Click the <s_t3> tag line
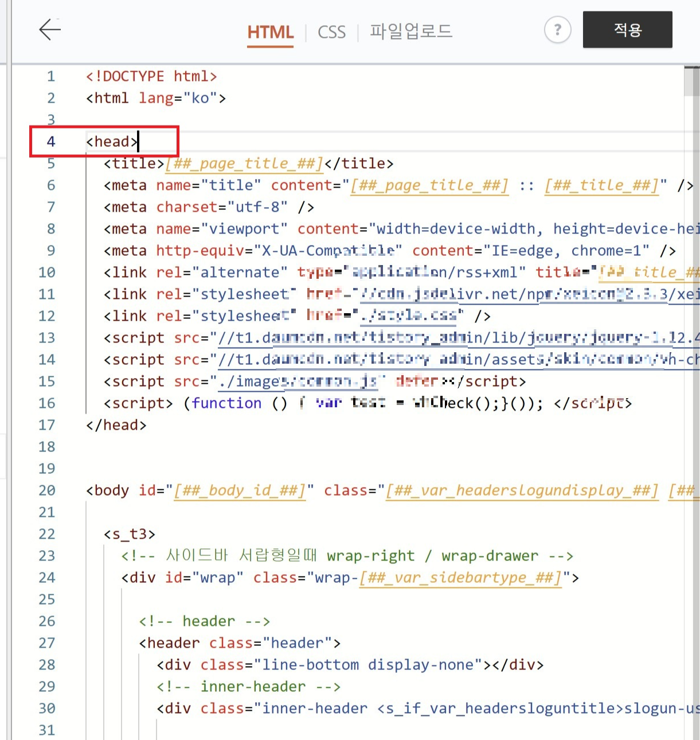 (x=130, y=534)
